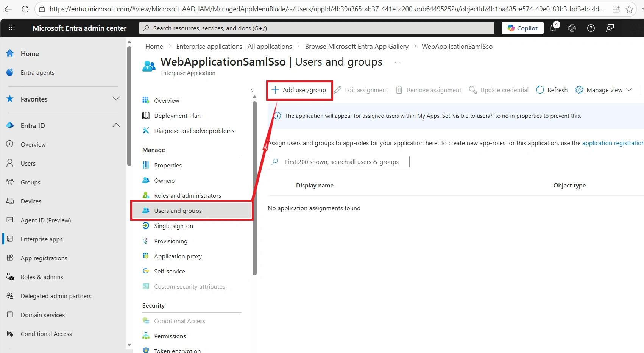Image resolution: width=644 pixels, height=353 pixels.
Task: Open Browse Microsoft Entra App Gallery breadcrumb
Action: pyautogui.click(x=357, y=47)
